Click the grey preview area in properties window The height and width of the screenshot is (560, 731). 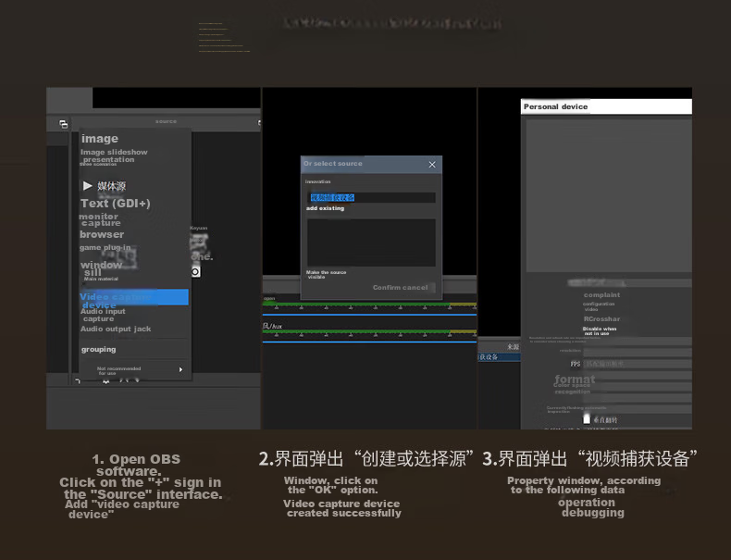608,195
